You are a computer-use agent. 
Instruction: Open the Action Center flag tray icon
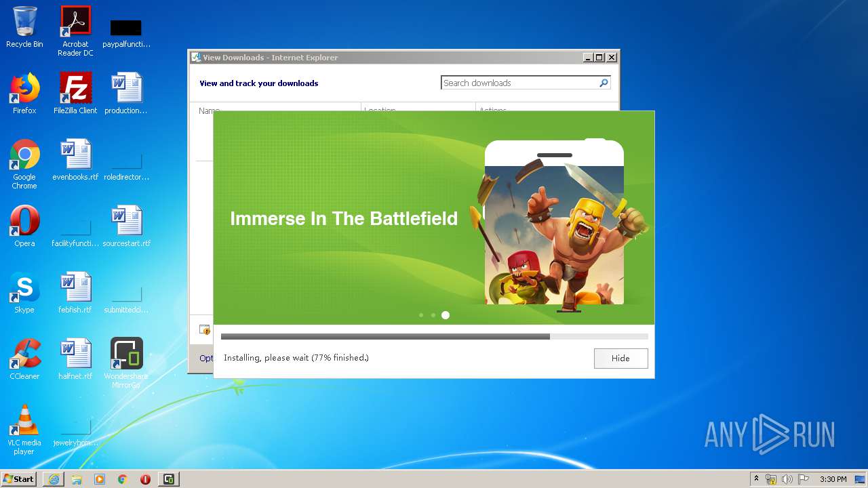tap(803, 479)
